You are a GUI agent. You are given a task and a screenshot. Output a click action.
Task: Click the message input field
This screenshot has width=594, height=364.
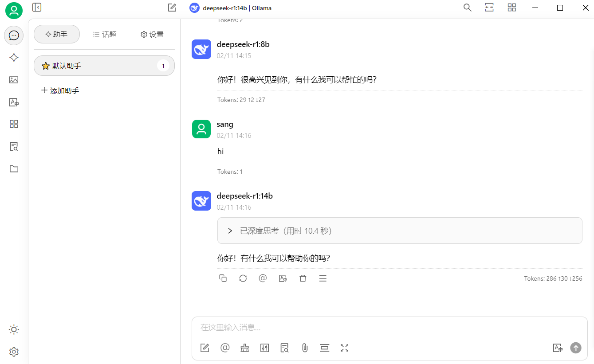(x=389, y=328)
